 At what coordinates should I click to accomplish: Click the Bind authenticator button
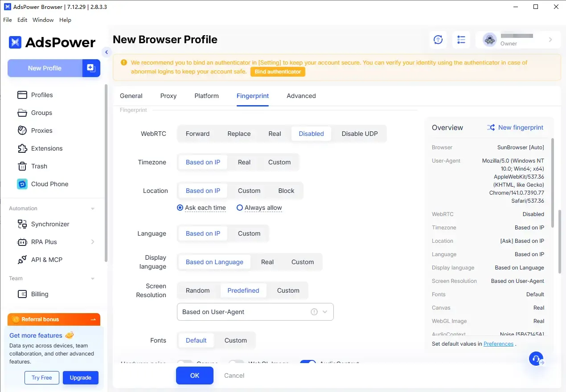click(x=278, y=72)
